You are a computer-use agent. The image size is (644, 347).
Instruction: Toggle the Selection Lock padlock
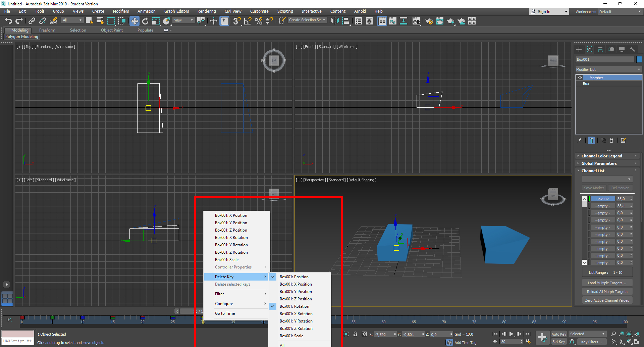point(355,334)
